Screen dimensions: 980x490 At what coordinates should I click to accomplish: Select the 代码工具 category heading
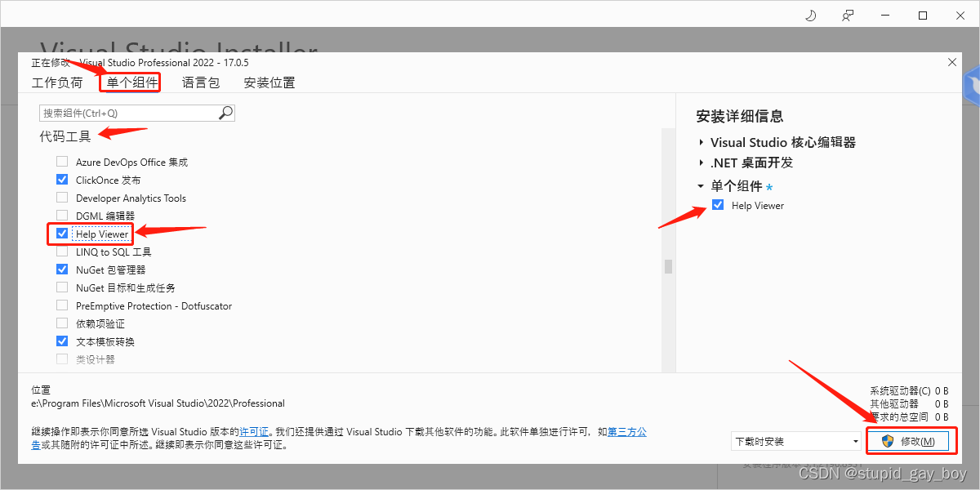(x=65, y=136)
